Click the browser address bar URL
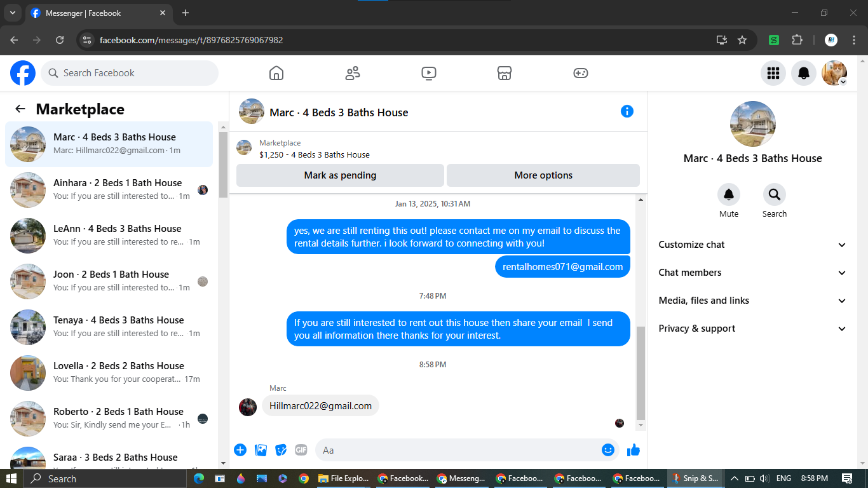The height and width of the screenshot is (488, 868). pyautogui.click(x=191, y=40)
